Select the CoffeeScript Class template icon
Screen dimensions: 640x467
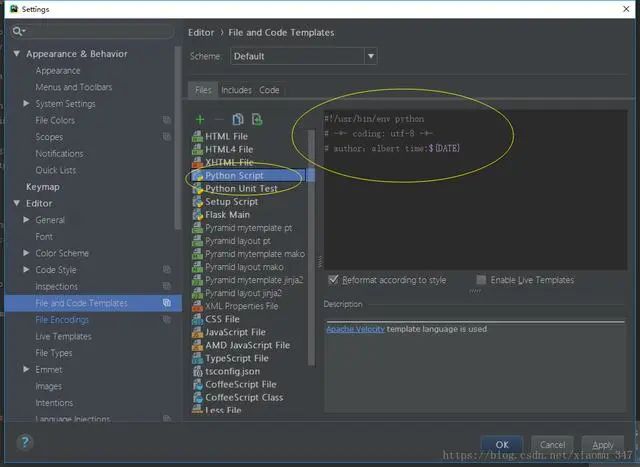tap(198, 397)
